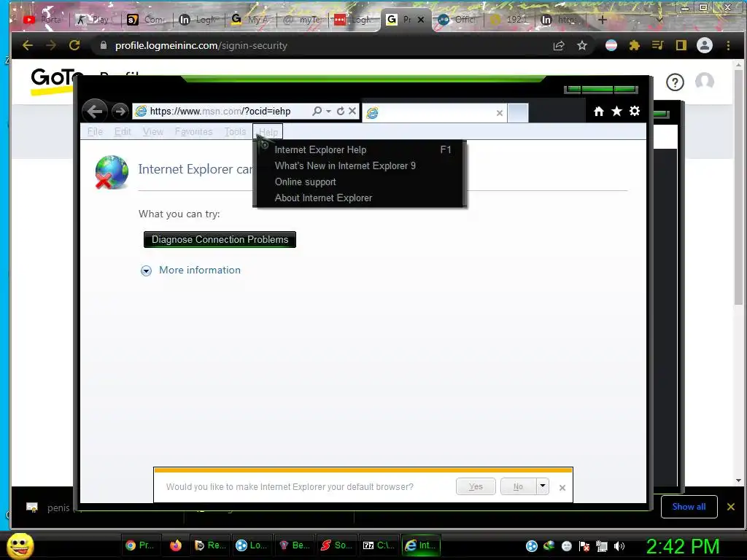747x560 pixels.
Task: Close the Internet Explorer tab
Action: 499,113
